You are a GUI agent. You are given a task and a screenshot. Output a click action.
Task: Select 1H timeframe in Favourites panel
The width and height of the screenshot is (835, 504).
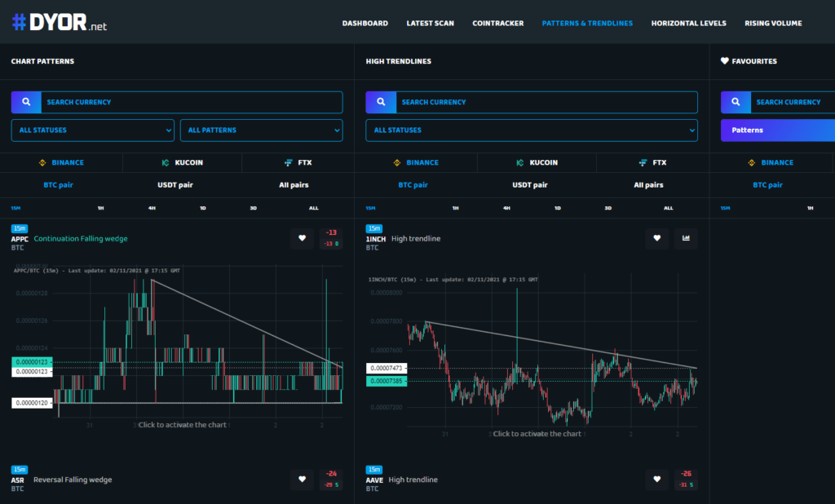coord(810,208)
